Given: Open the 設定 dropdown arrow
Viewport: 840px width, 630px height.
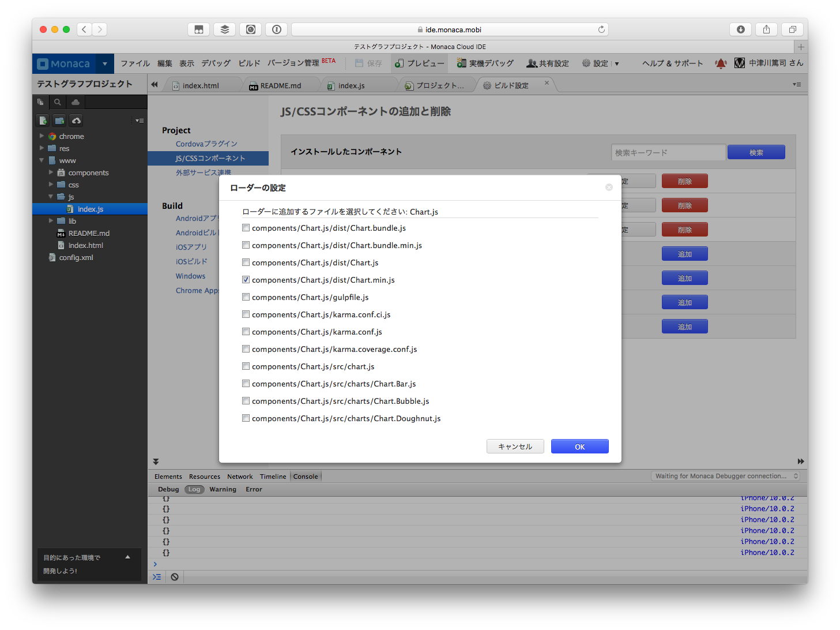Looking at the screenshot, I should [x=616, y=63].
